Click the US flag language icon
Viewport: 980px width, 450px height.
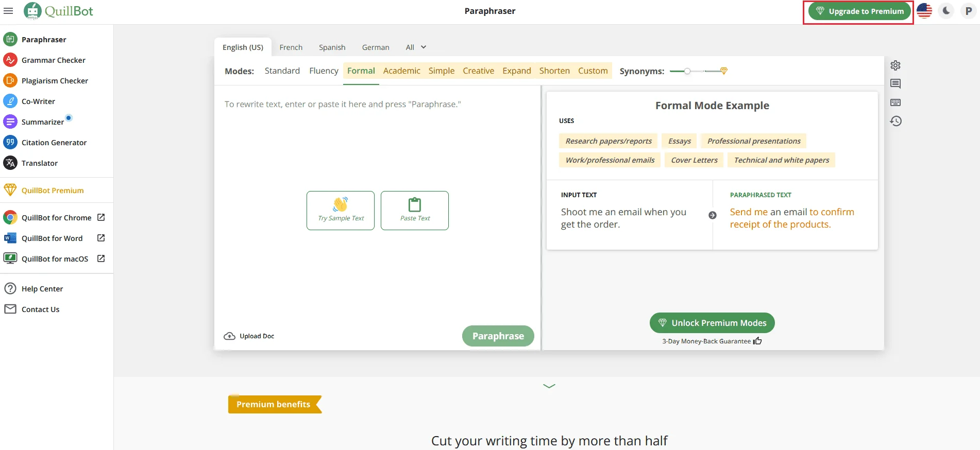924,11
